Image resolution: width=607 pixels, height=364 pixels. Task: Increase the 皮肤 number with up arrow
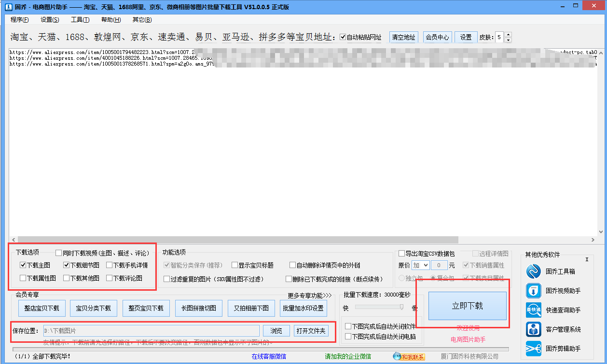pyautogui.click(x=508, y=35)
